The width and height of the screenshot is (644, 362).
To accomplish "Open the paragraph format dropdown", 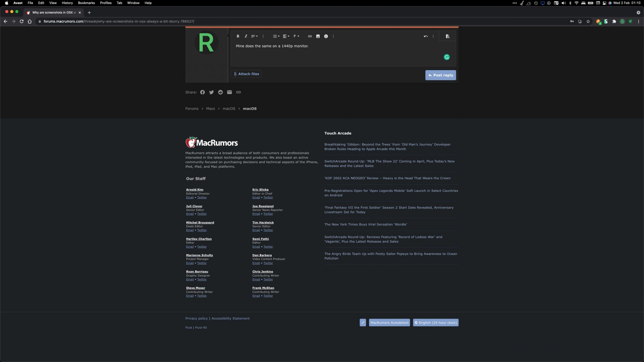I will tap(296, 36).
